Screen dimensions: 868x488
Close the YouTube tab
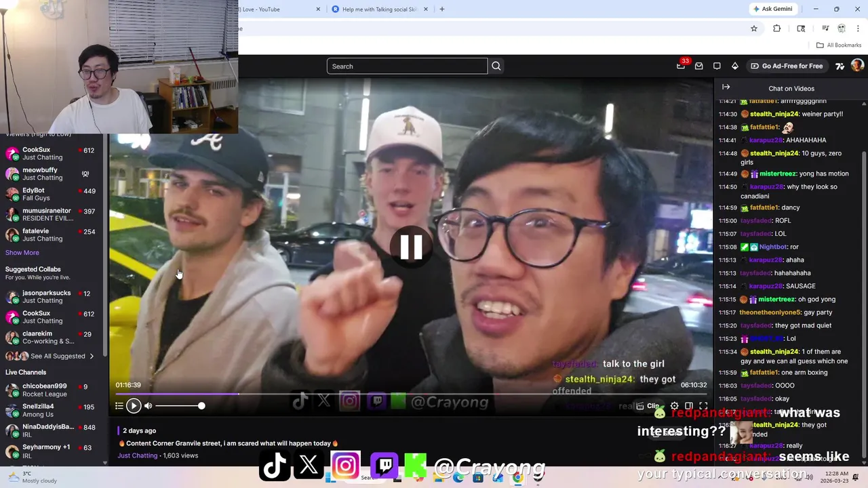click(x=318, y=9)
